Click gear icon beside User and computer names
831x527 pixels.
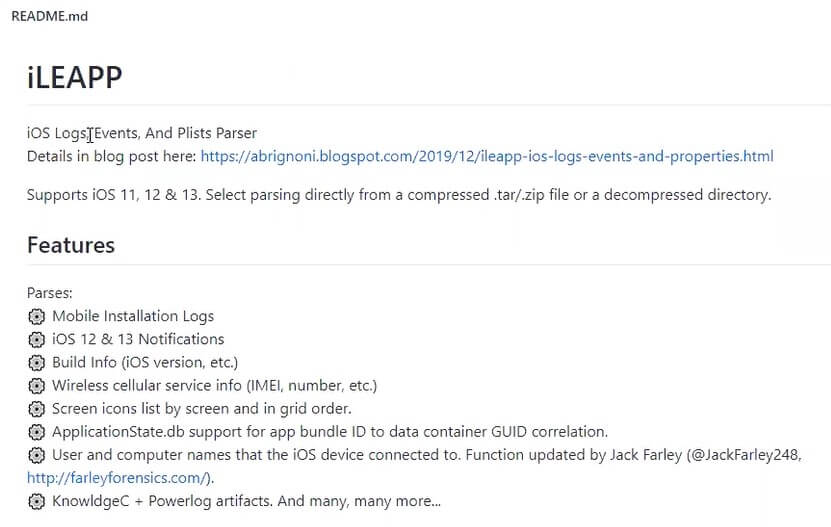pos(37,455)
